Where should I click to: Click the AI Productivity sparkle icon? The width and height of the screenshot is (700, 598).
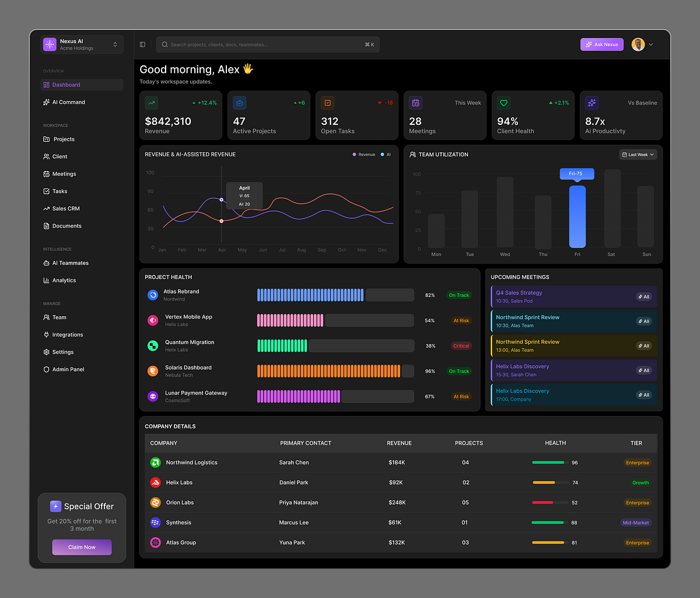(x=592, y=103)
